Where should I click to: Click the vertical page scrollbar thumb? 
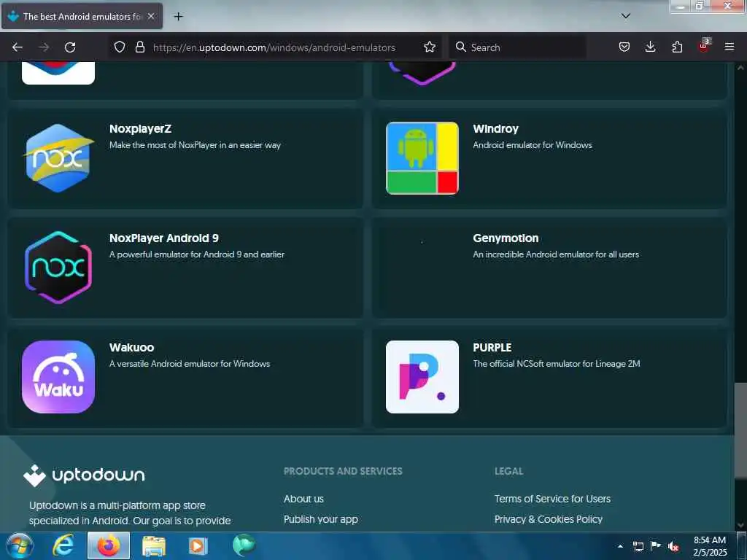pyautogui.click(x=740, y=430)
